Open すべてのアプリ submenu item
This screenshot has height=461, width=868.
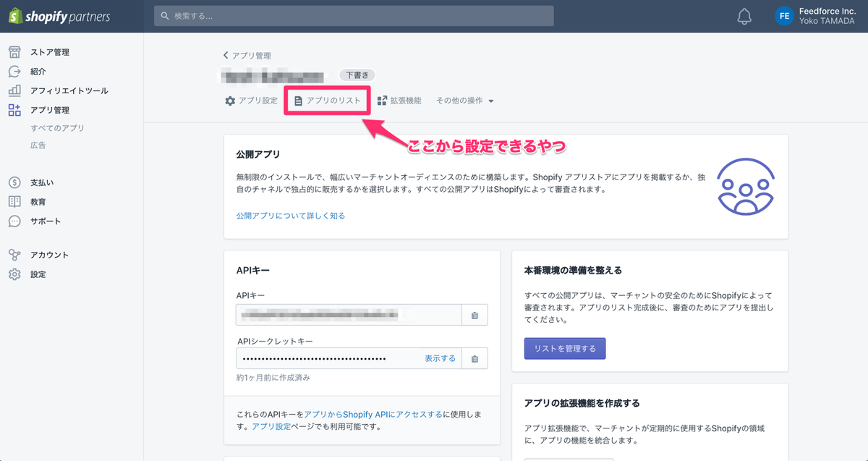point(57,128)
